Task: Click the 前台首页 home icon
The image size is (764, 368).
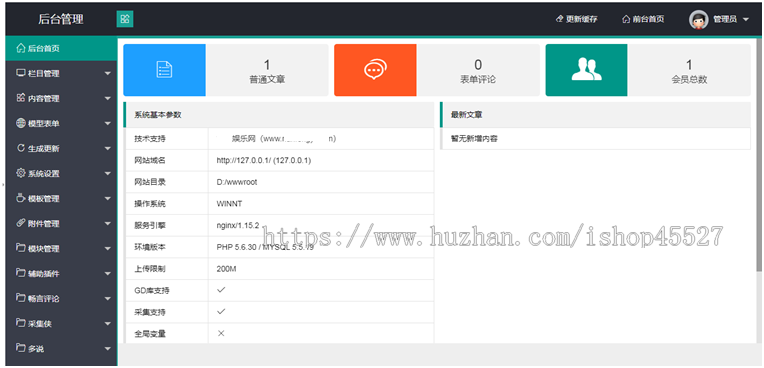Action: (x=626, y=19)
